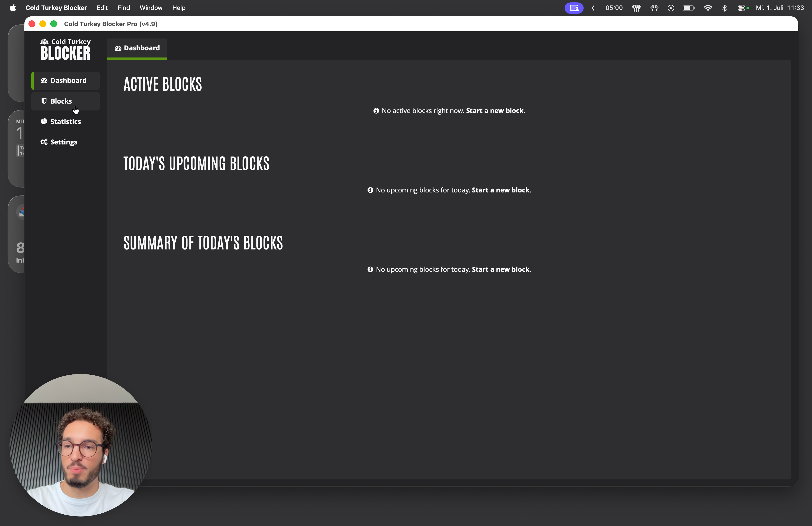The width and height of the screenshot is (812, 526).
Task: Open the Bluetooth menu bar icon
Action: (725, 8)
